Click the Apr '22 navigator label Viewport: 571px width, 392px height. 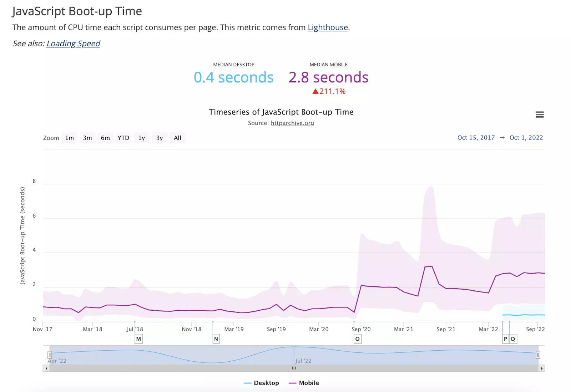[x=57, y=361]
